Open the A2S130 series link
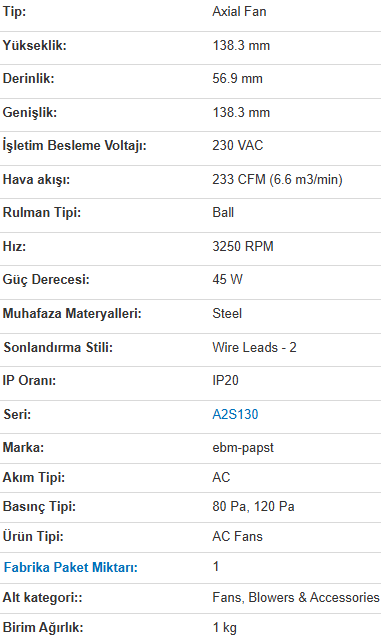Image resolution: width=381 pixels, height=636 pixels. click(x=235, y=414)
